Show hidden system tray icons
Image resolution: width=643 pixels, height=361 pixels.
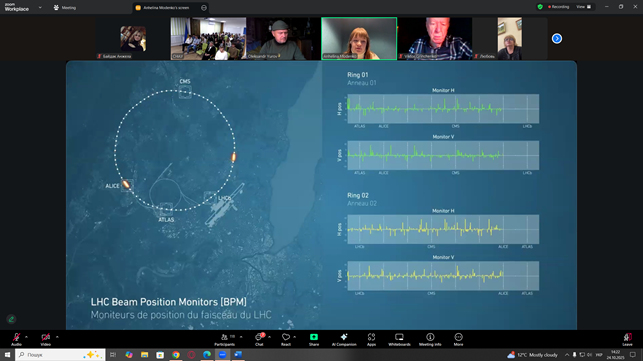[567, 354]
